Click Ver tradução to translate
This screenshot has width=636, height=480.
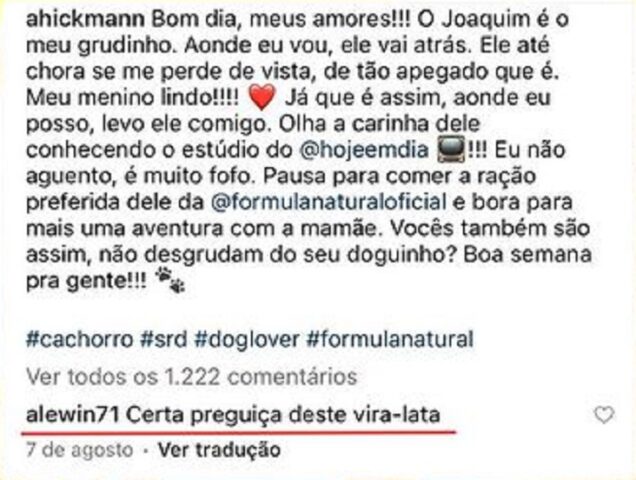(219, 450)
